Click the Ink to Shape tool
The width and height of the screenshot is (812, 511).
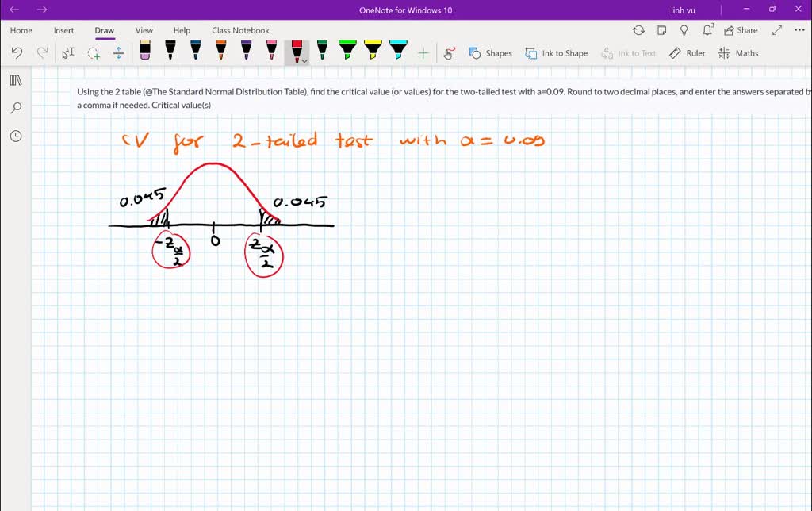(x=557, y=52)
